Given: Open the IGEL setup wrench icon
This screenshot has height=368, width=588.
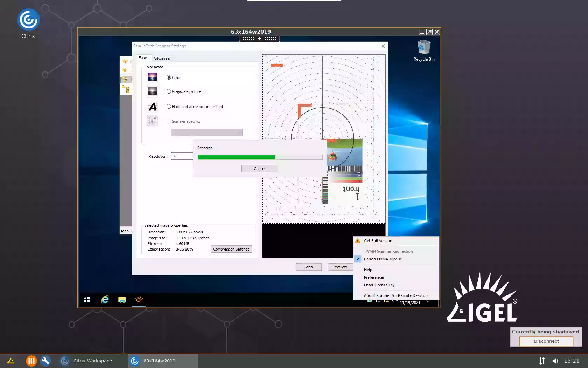Looking at the screenshot, I should [x=45, y=361].
